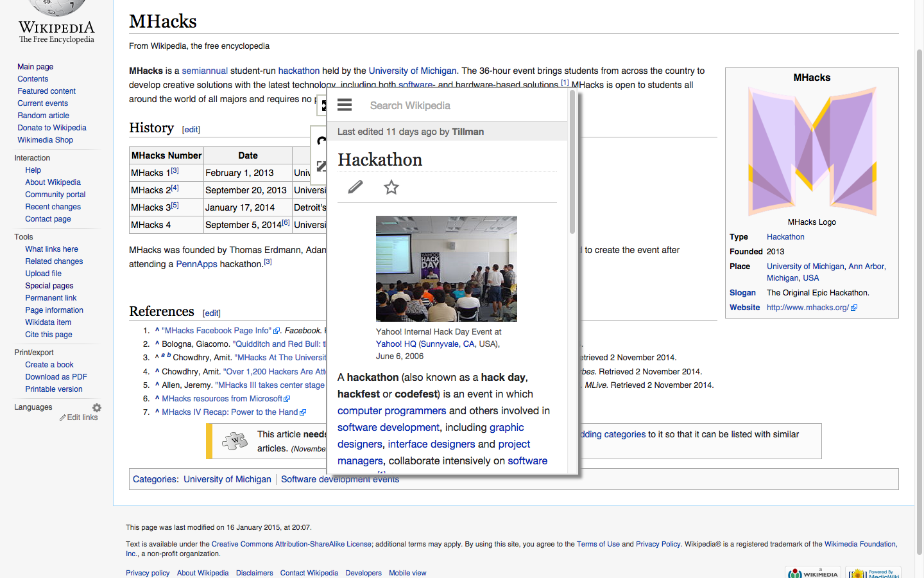
Task: Open computer programmers link in the popup
Action: [x=391, y=410]
